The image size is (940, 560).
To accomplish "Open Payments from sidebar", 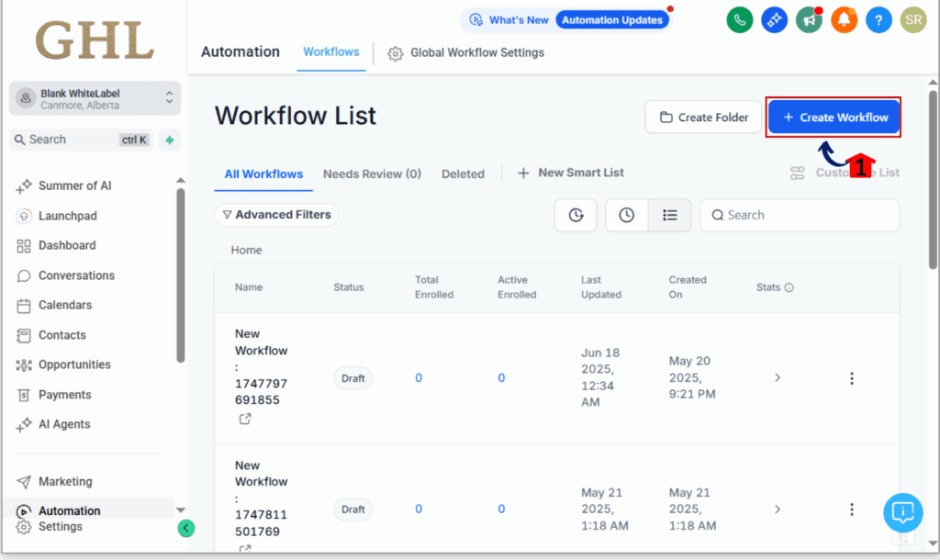I will pos(65,395).
